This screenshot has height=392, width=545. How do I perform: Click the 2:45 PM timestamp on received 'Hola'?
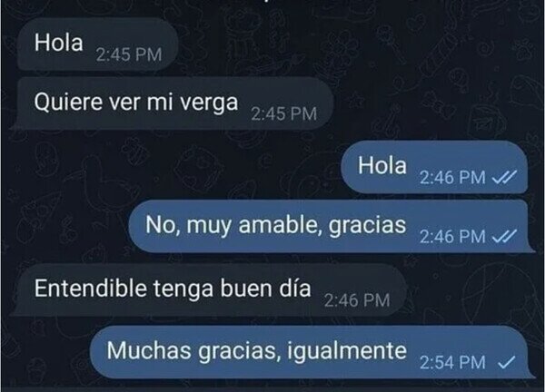(x=129, y=54)
